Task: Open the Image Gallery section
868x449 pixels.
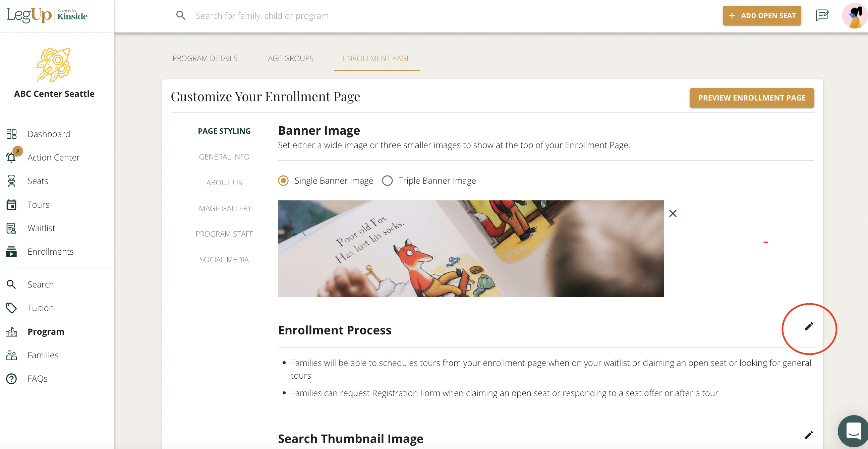Action: (224, 208)
